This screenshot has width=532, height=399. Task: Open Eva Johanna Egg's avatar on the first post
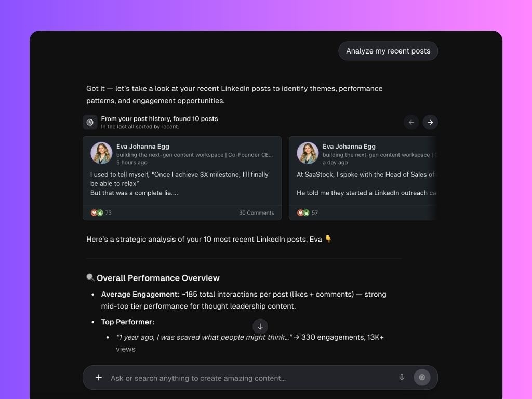(101, 153)
